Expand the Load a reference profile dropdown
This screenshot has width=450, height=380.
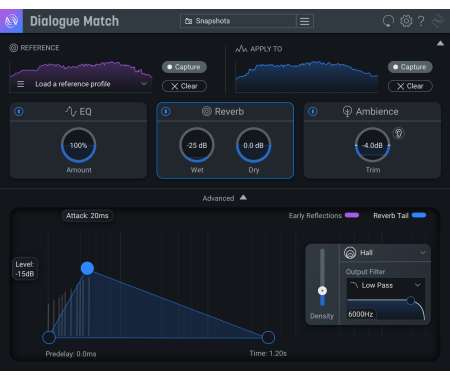[144, 84]
